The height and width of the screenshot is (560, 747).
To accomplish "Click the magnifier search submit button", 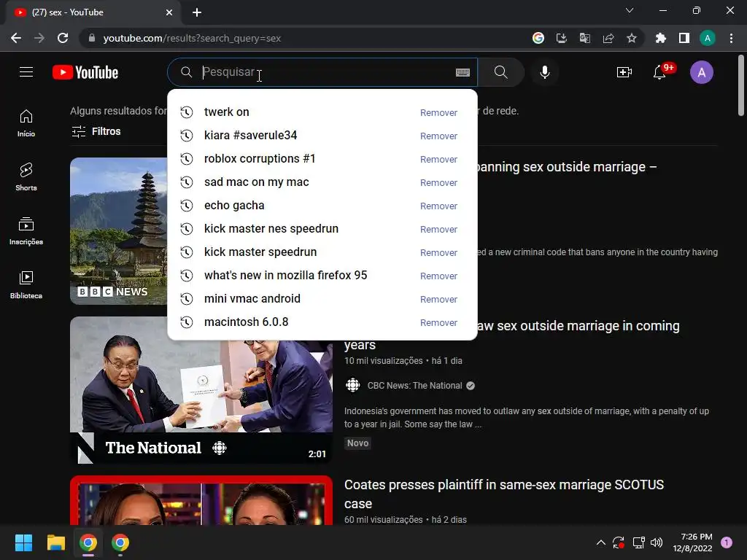I will (500, 72).
